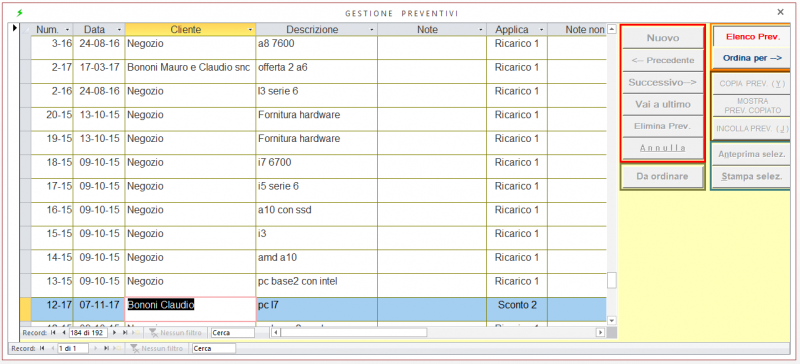Click the i5 serie 6 description cell
800x364 pixels.
tap(317, 190)
